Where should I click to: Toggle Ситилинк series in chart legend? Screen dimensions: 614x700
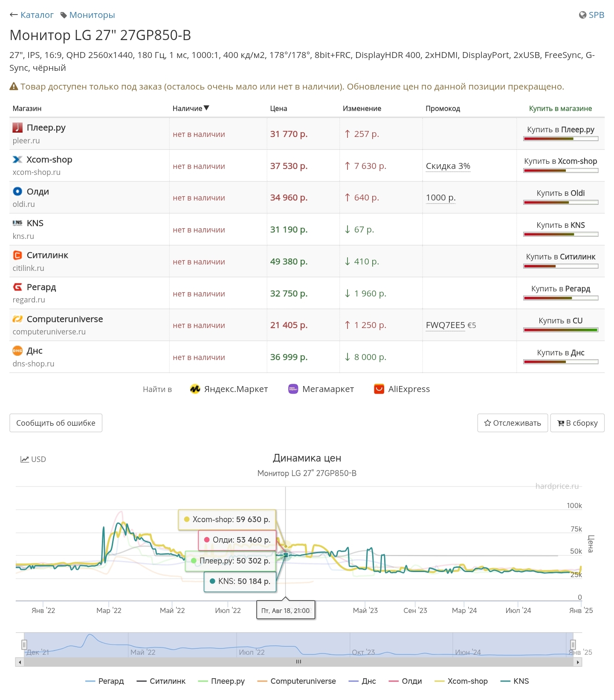click(161, 681)
